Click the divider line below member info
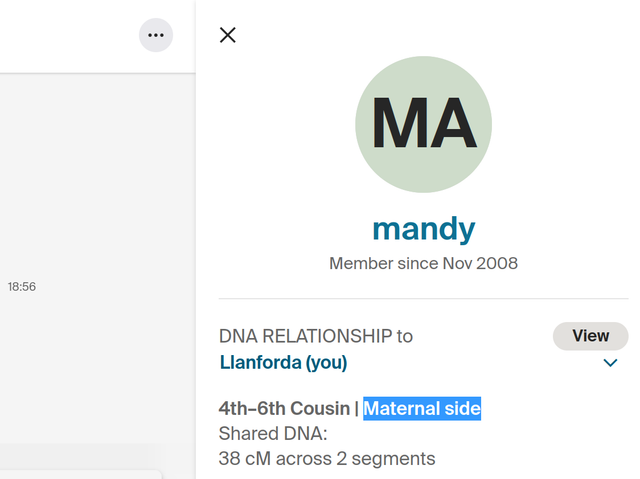 click(423, 298)
